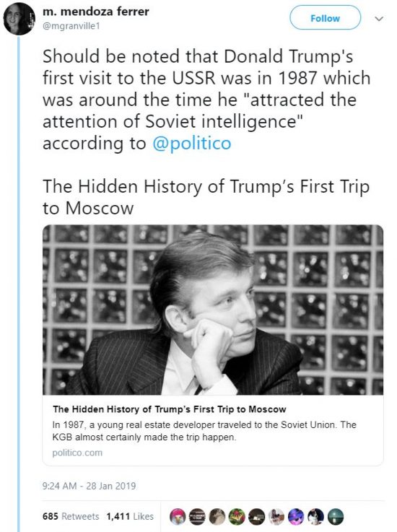View the 1,411 Likes list
The height and width of the screenshot is (532, 397).
click(130, 516)
